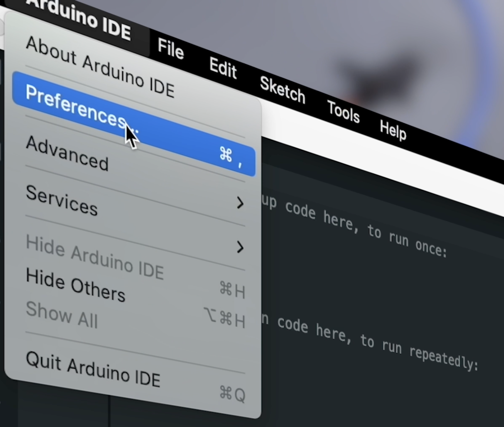This screenshot has width=504, height=427.
Task: Open the Help menu
Action: coord(393,130)
